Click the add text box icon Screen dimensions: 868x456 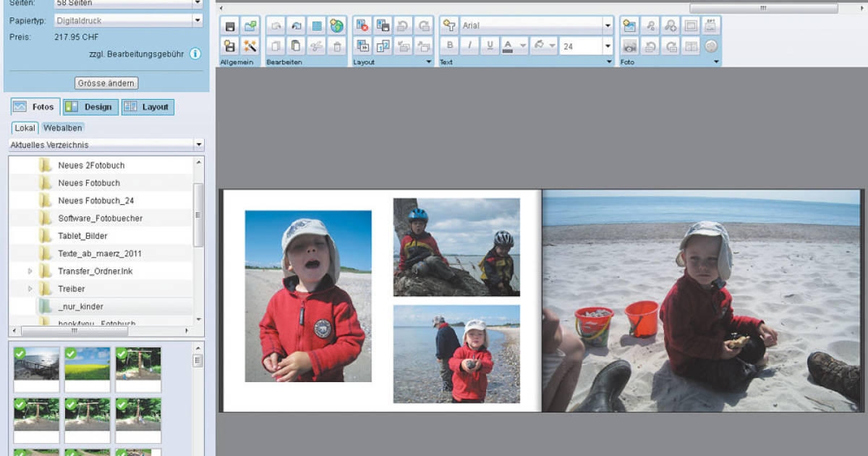tap(449, 26)
